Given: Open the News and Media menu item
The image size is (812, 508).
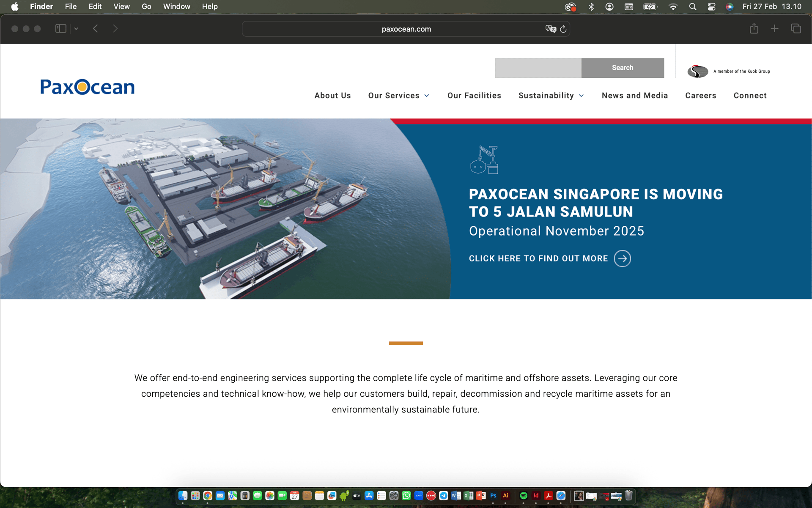Looking at the screenshot, I should [634, 96].
